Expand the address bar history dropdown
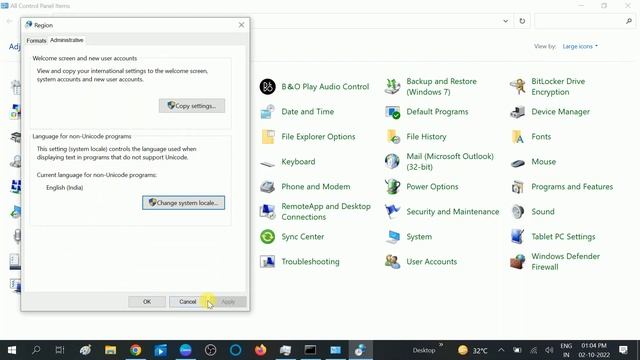The height and width of the screenshot is (360, 640). tap(505, 21)
